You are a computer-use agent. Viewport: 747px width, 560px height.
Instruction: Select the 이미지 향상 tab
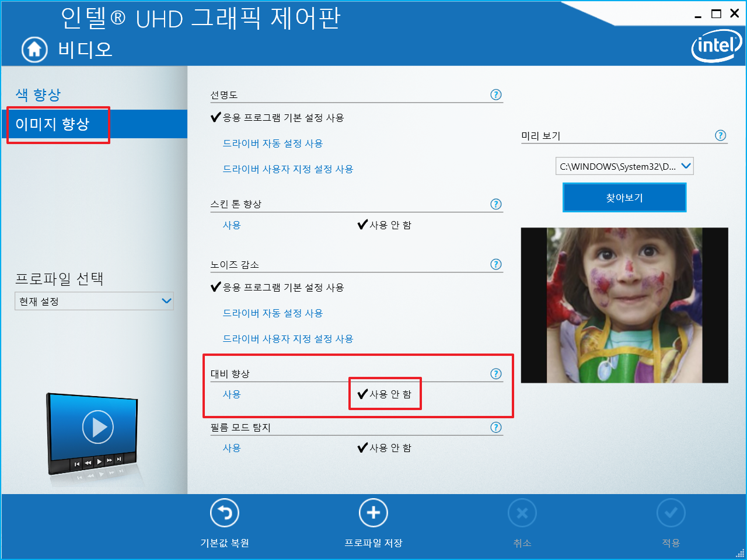click(93, 124)
